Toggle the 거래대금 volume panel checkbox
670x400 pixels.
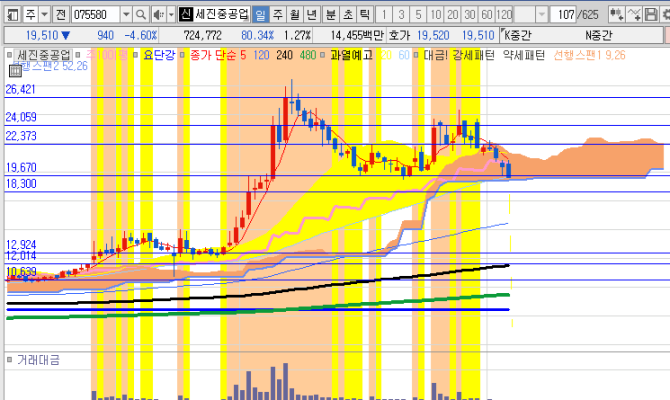[9, 360]
